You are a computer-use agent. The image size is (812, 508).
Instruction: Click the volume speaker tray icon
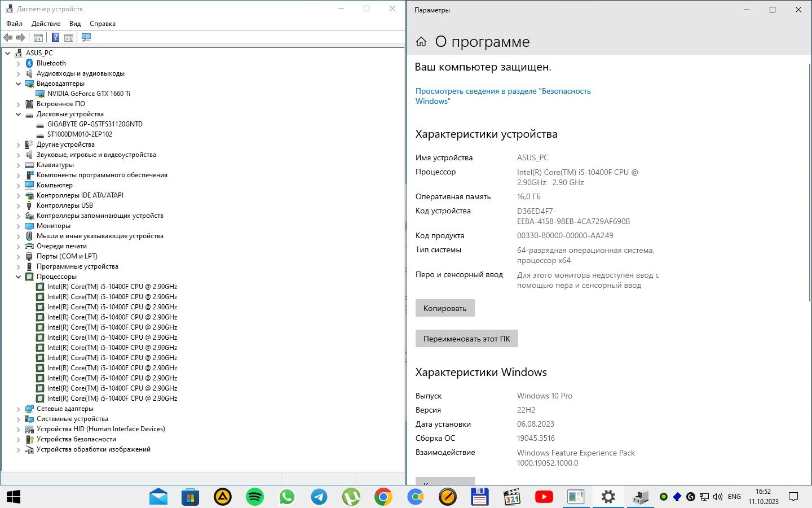click(x=718, y=497)
